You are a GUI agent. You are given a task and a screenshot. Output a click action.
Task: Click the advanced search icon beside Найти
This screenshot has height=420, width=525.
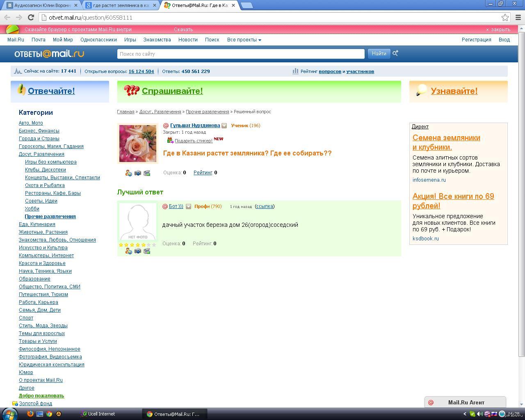pyautogui.click(x=395, y=53)
